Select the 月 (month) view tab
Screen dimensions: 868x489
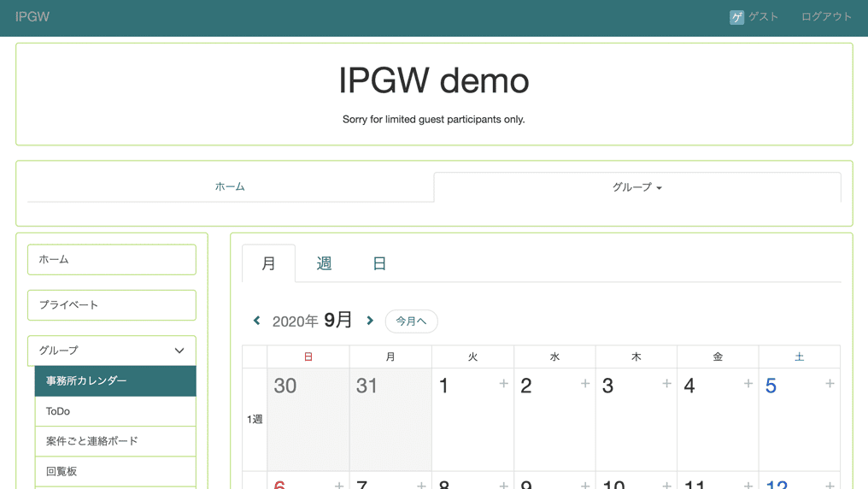268,263
